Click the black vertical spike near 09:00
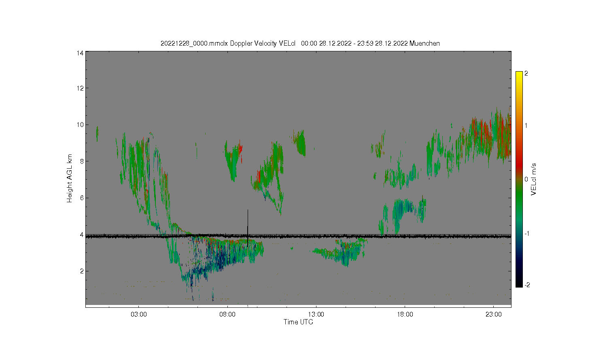This screenshot has height=364, width=607. tap(248, 228)
